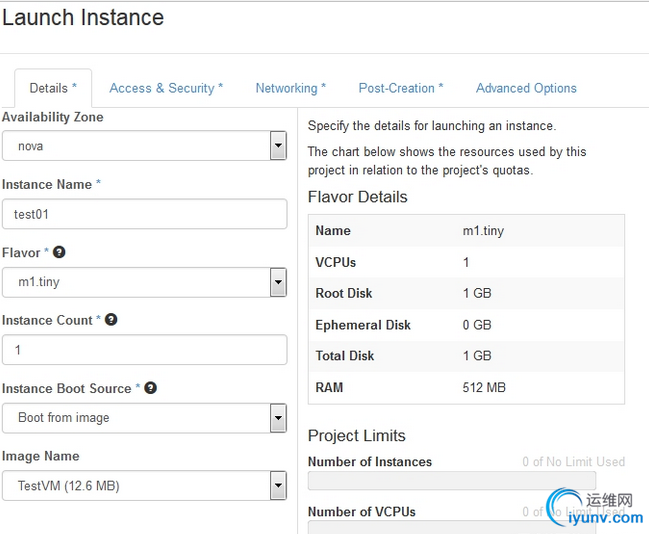649x534 pixels.
Task: Click the m1.tiny Name value in Flavor Details
Action: [481, 231]
